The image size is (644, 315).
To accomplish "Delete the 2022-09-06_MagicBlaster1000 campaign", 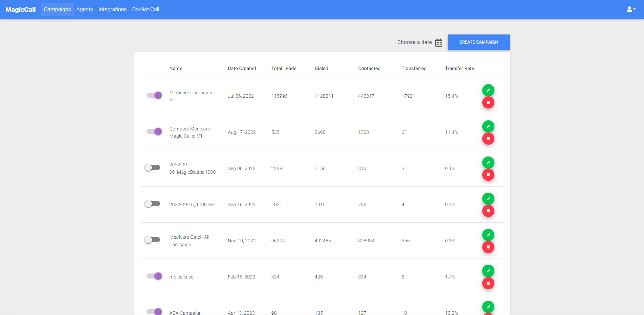I will [488, 175].
